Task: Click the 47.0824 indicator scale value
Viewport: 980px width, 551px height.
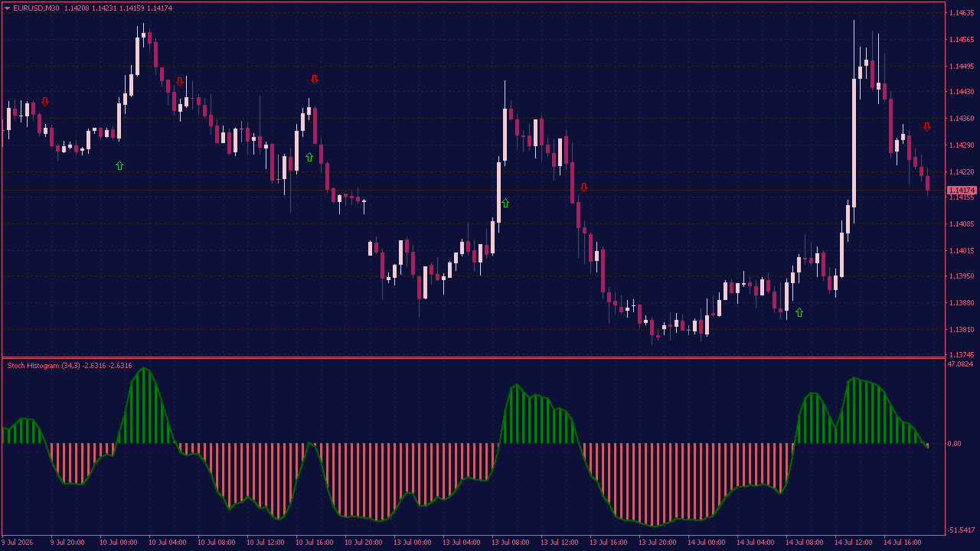Action: (x=960, y=364)
